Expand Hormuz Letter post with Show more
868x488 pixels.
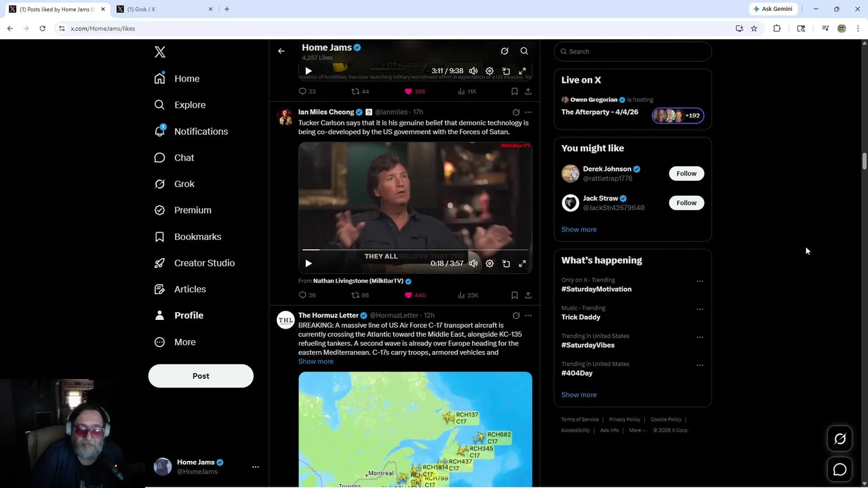coord(316,361)
